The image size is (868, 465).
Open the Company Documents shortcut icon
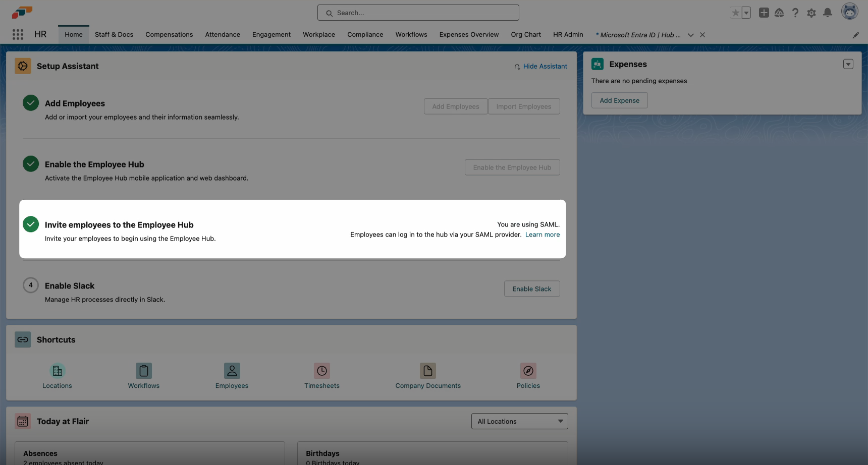pos(428,371)
